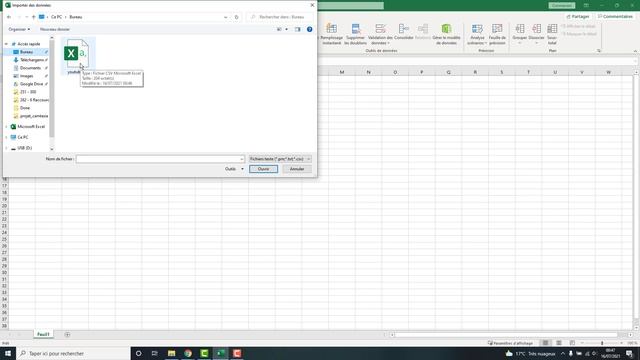This screenshot has width=640, height=360.
Task: Open Task View on the taskbar
Action: click(x=155, y=353)
